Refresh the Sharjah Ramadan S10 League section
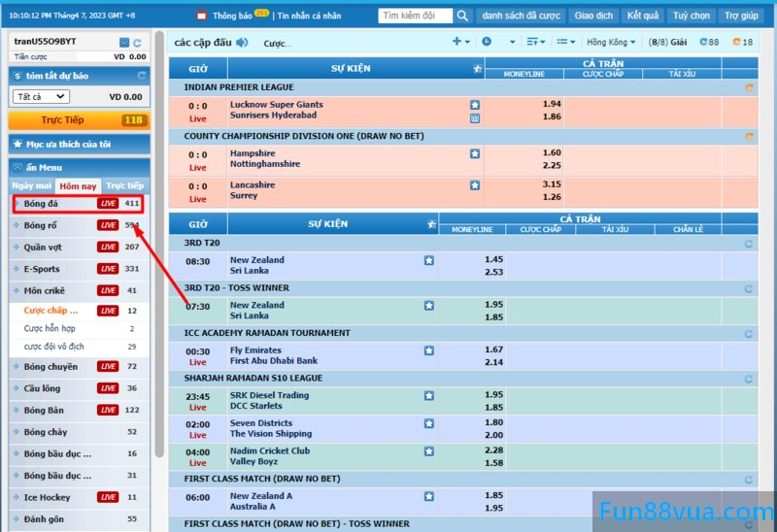 click(749, 379)
